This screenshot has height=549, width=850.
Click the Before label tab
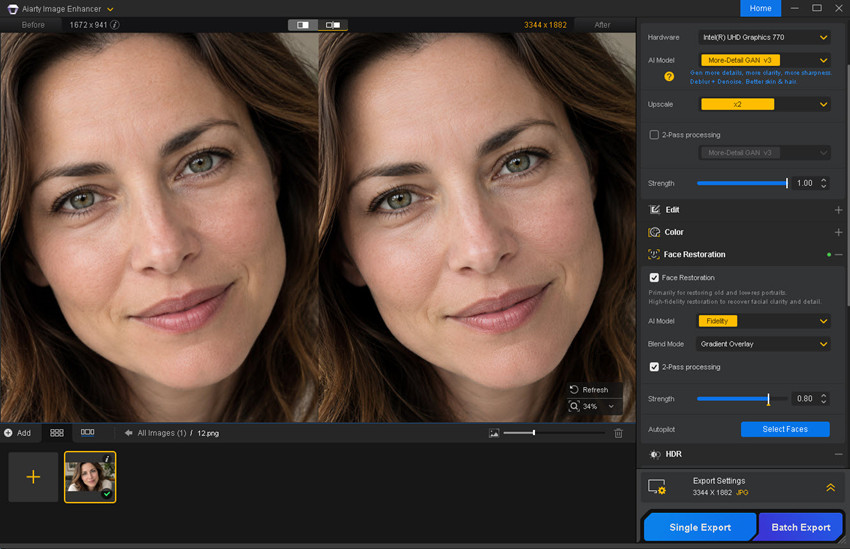pyautogui.click(x=33, y=25)
